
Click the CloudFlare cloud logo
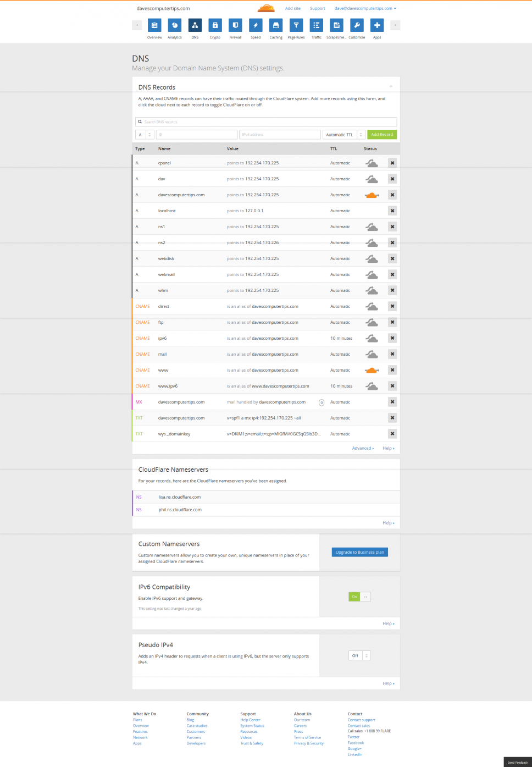tap(266, 8)
